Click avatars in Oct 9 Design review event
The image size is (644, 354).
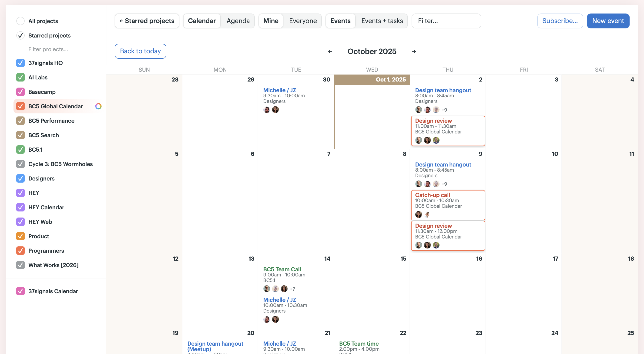coord(427,245)
